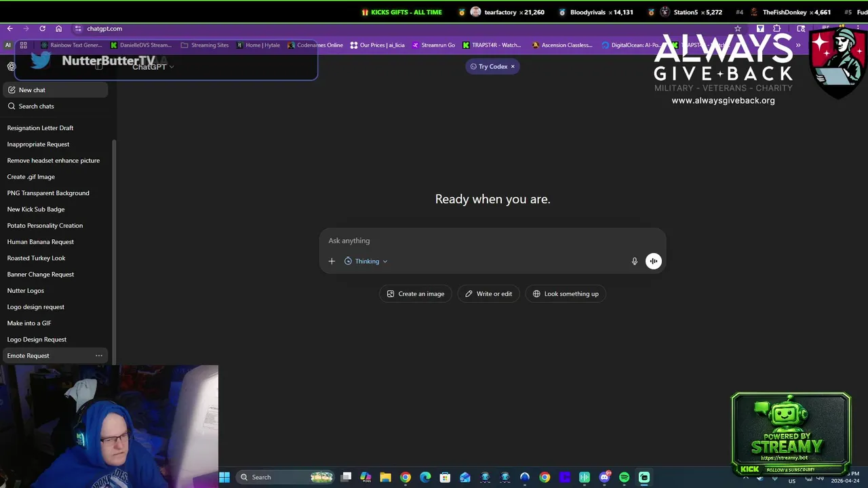Viewport: 868px width, 488px height.
Task: Click the Create an image button
Action: tap(416, 293)
